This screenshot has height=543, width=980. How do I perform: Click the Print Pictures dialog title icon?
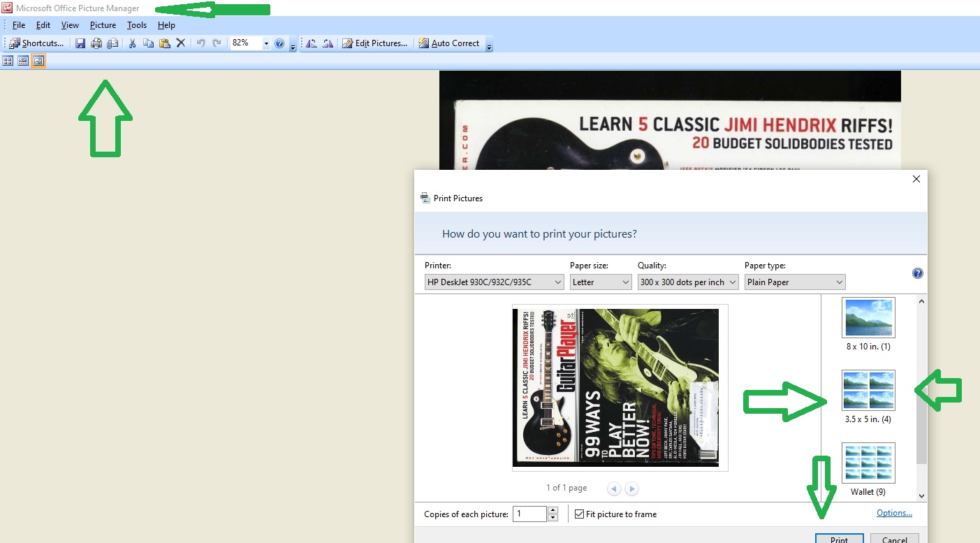(x=425, y=198)
